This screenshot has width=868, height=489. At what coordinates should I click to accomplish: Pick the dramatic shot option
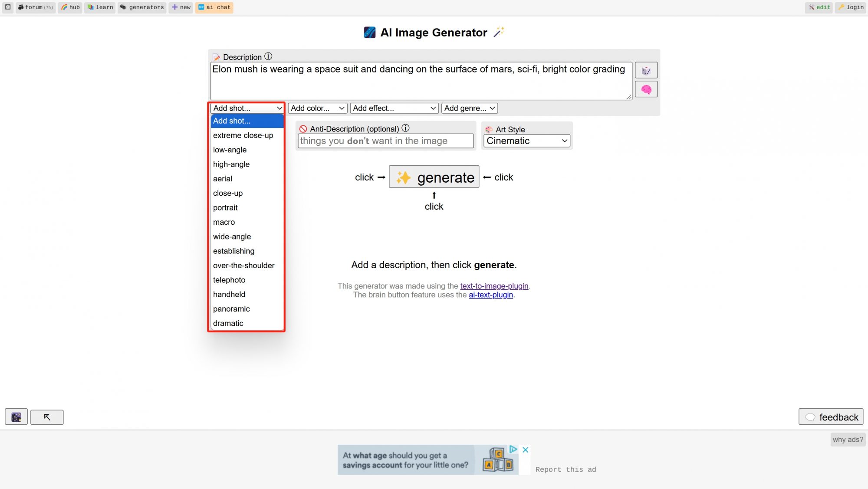pyautogui.click(x=228, y=323)
